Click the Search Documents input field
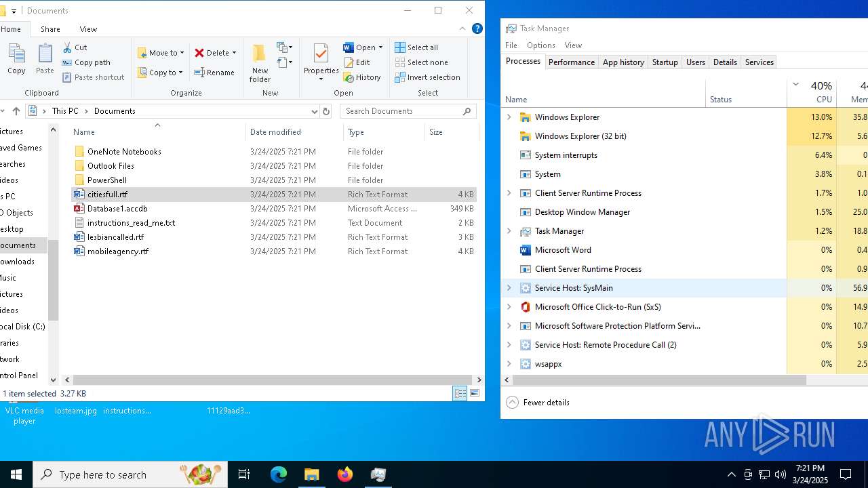This screenshot has width=868, height=488. [x=400, y=111]
